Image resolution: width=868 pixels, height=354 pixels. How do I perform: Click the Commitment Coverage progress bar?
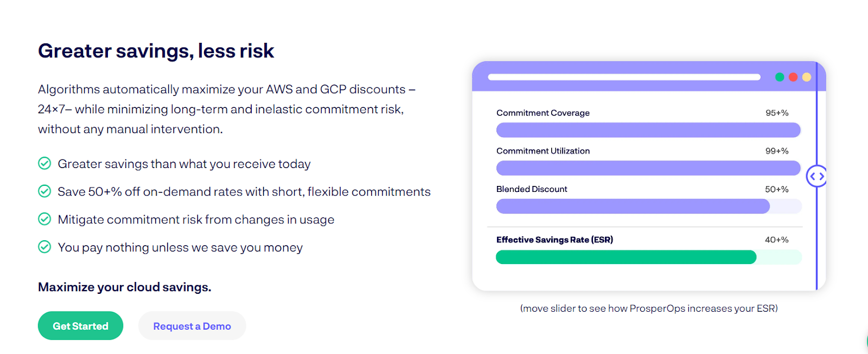click(x=648, y=130)
